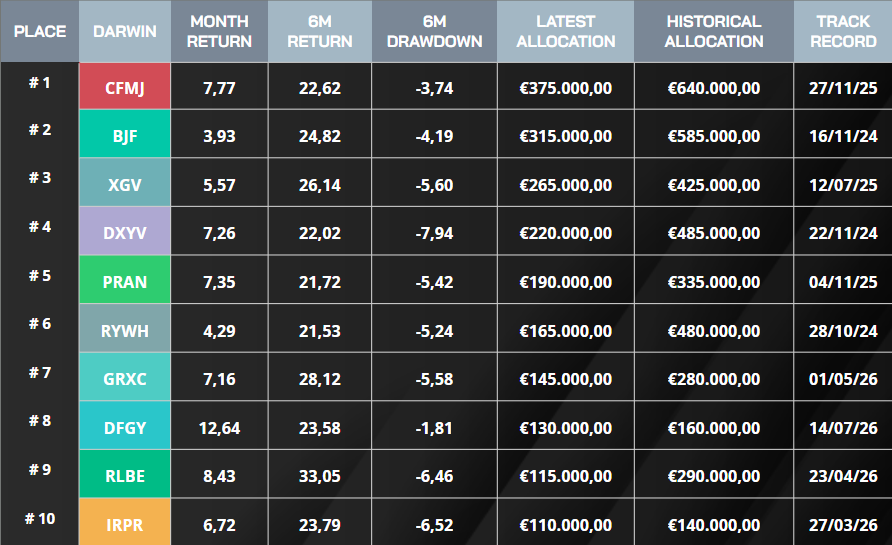892x545 pixels.
Task: Sort by the PLACE column header
Action: pos(40,31)
